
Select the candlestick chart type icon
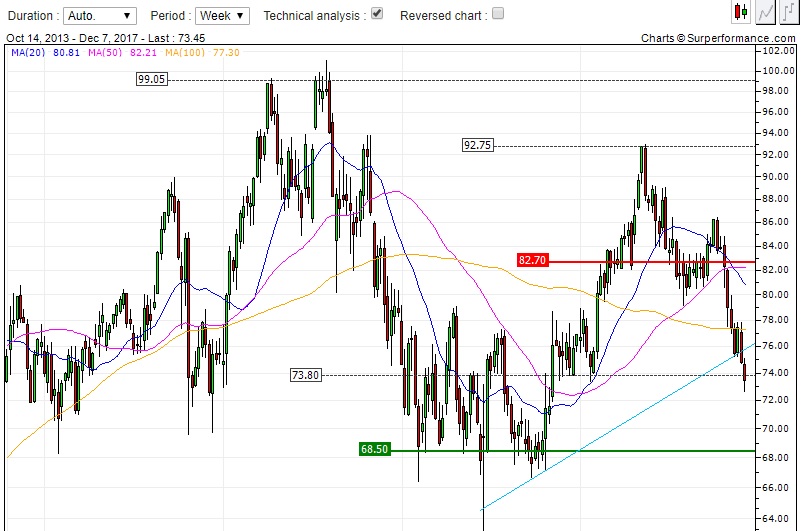point(741,12)
